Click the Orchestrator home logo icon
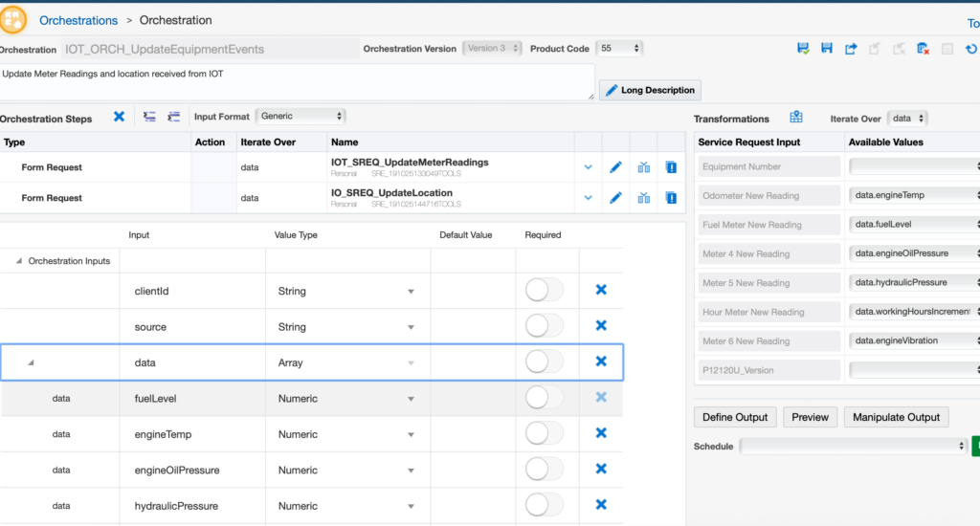This screenshot has height=526, width=980. tap(12, 19)
